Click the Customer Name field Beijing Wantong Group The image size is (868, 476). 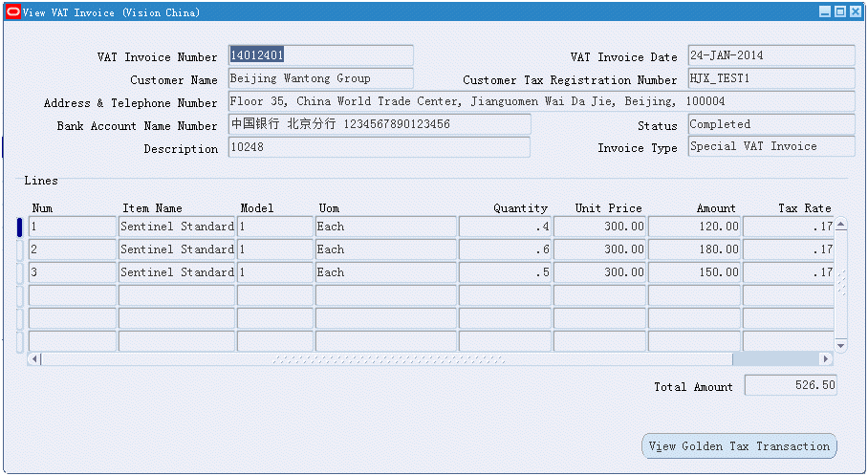[x=321, y=78]
